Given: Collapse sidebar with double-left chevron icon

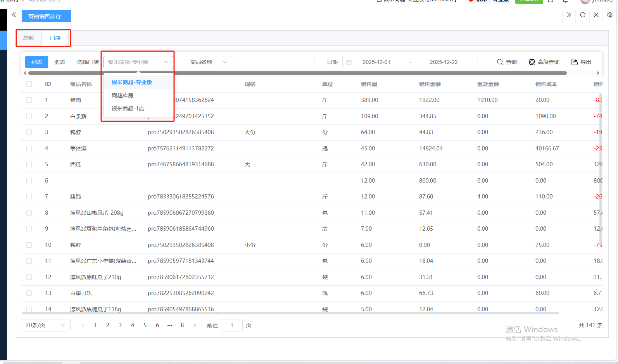Looking at the screenshot, I should (14, 15).
